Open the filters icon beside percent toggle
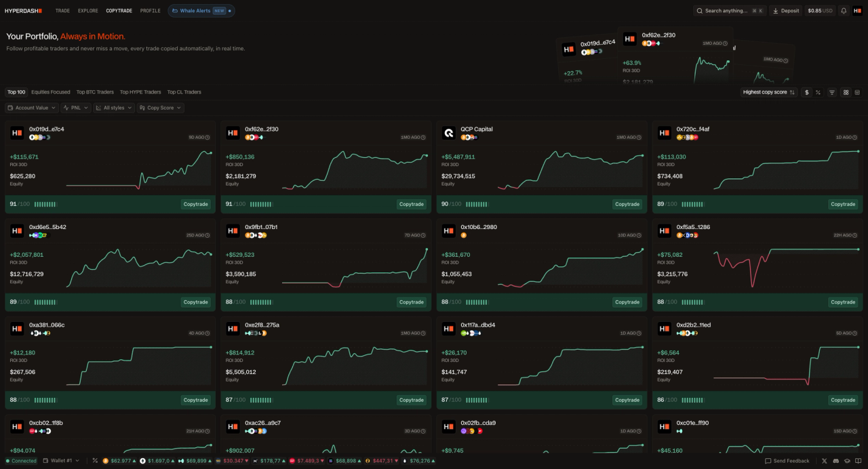Screen dimensions: 868x469 pyautogui.click(x=832, y=92)
